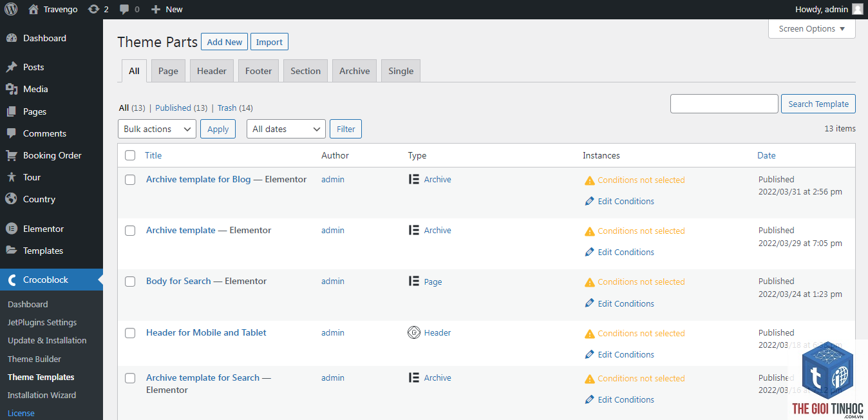The height and width of the screenshot is (420, 868).
Task: Click Howdy, admin account menu
Action: (829, 9)
